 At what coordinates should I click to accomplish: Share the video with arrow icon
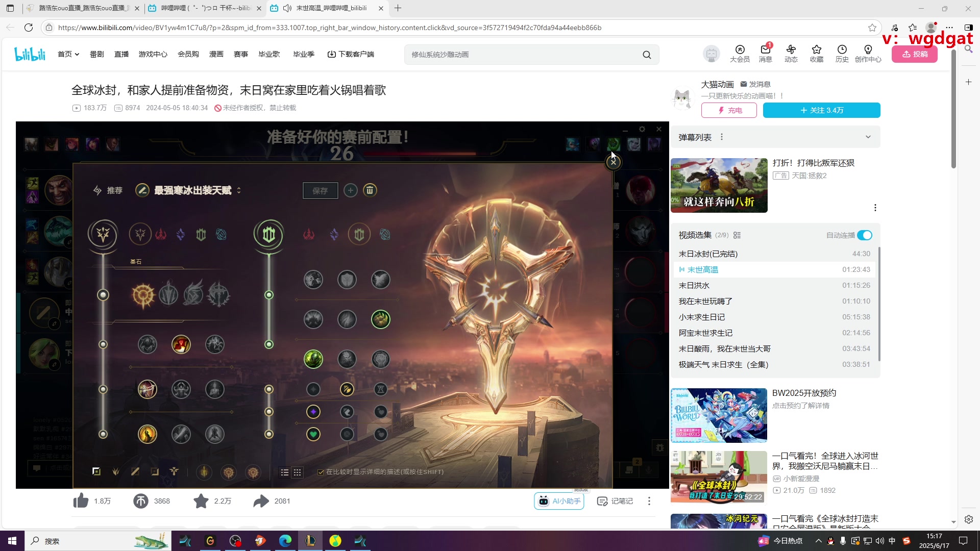point(261,501)
